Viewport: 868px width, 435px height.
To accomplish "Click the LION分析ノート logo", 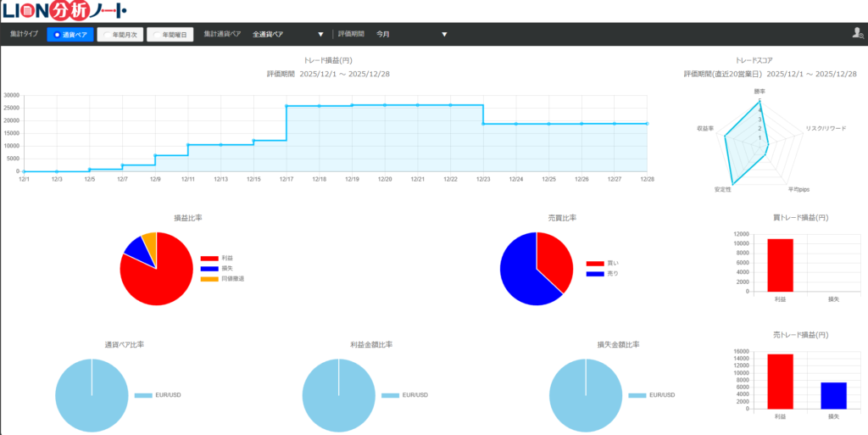I will 64,11.
